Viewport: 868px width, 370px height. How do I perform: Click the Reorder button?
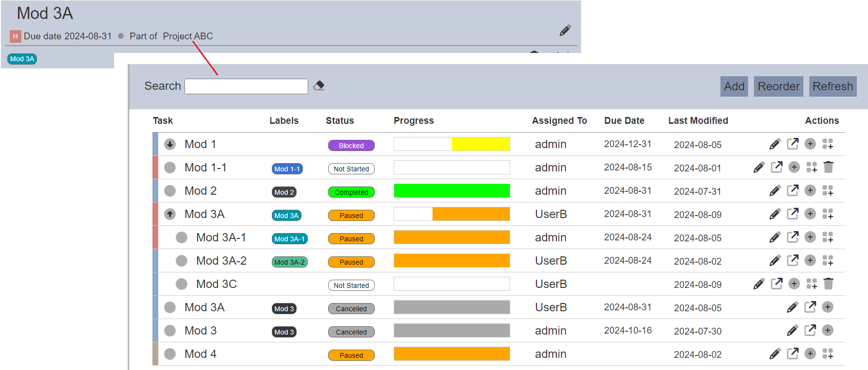(x=779, y=86)
